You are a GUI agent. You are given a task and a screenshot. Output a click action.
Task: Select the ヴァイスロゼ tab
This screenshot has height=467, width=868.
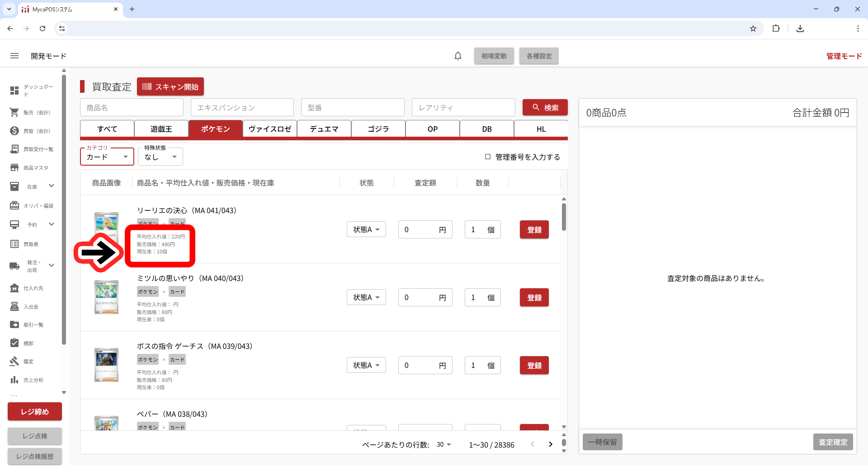(x=270, y=129)
